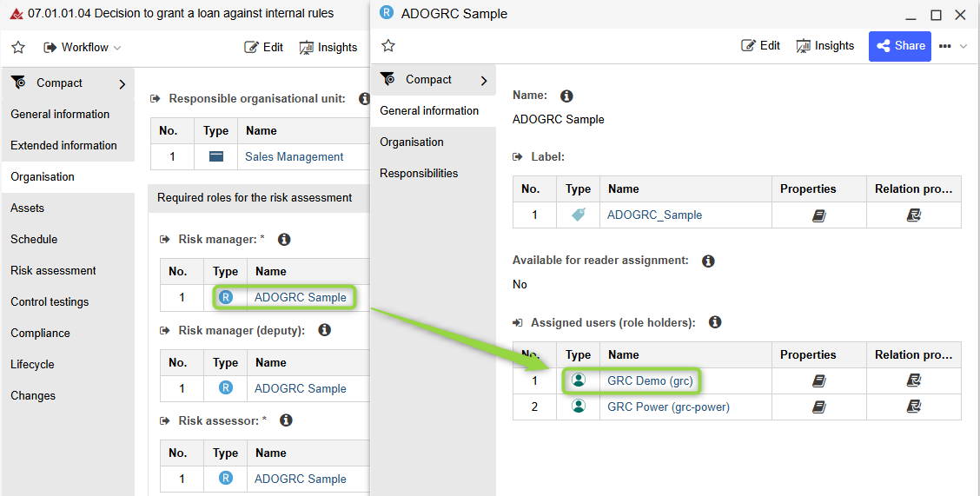
Task: Click info icon next to Risk manager
Action: (283, 239)
